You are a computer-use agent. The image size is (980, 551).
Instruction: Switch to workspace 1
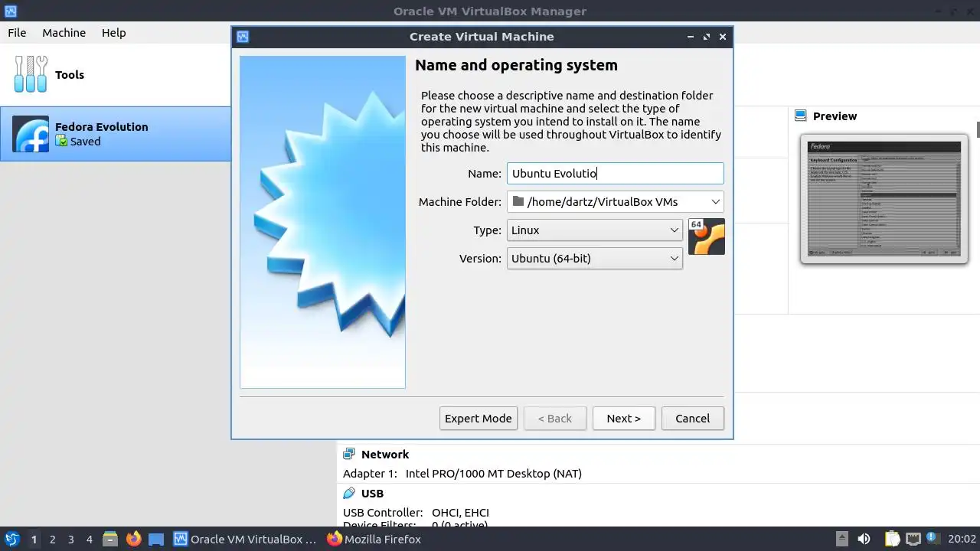tap(34, 539)
